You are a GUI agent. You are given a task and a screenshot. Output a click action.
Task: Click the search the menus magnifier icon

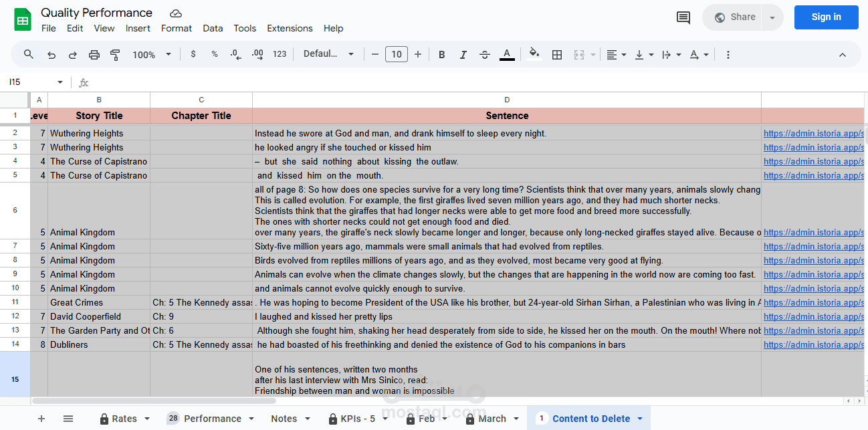tap(29, 55)
